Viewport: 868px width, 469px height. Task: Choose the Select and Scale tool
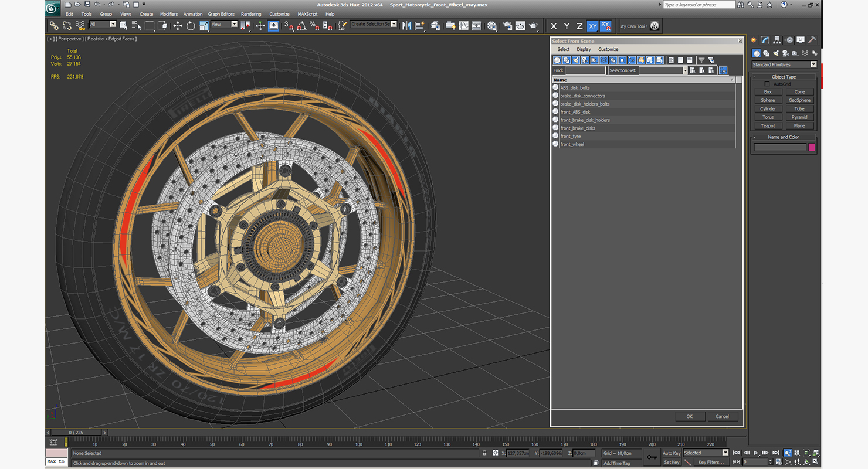[204, 26]
